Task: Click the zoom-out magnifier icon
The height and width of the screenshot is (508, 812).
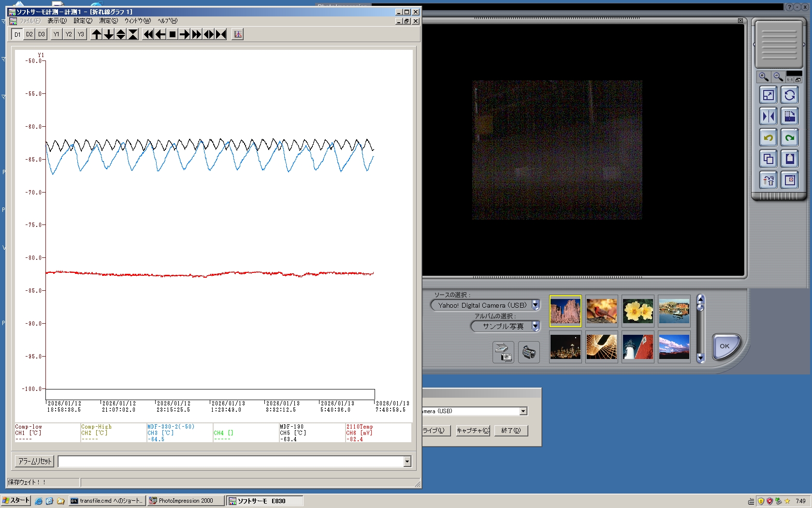Action: 778,77
